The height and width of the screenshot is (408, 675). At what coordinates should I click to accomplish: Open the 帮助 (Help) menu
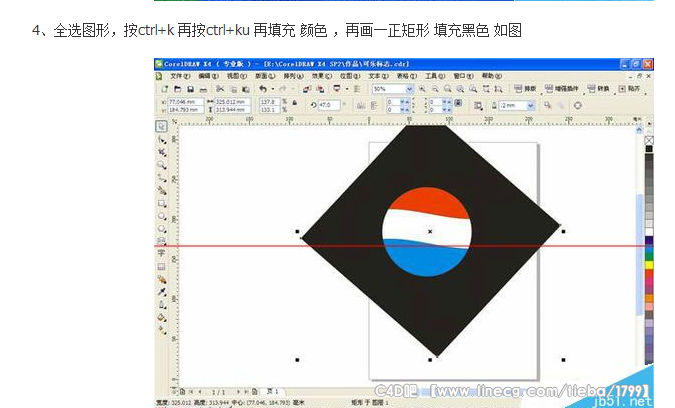coord(492,76)
